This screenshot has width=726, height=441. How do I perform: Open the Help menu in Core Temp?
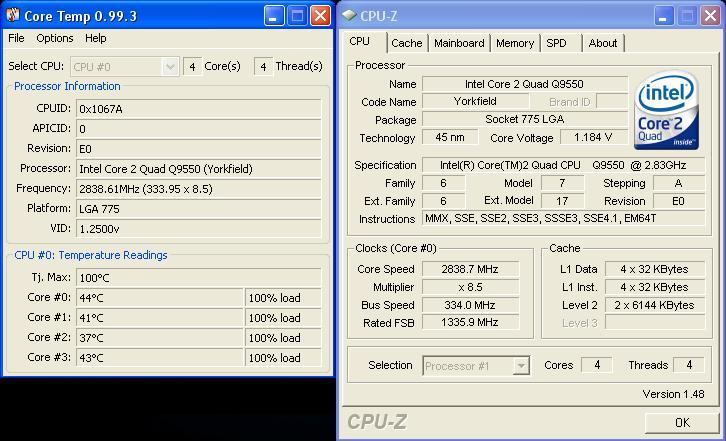tap(96, 38)
